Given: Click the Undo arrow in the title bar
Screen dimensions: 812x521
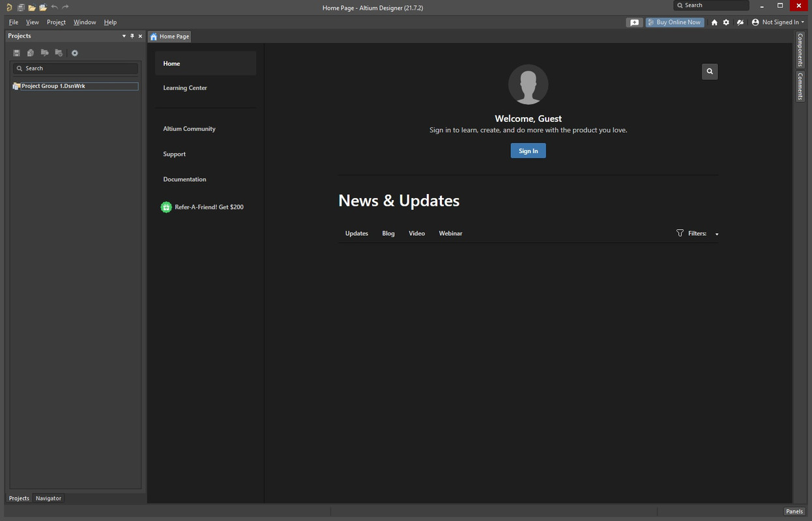Looking at the screenshot, I should tap(54, 7).
